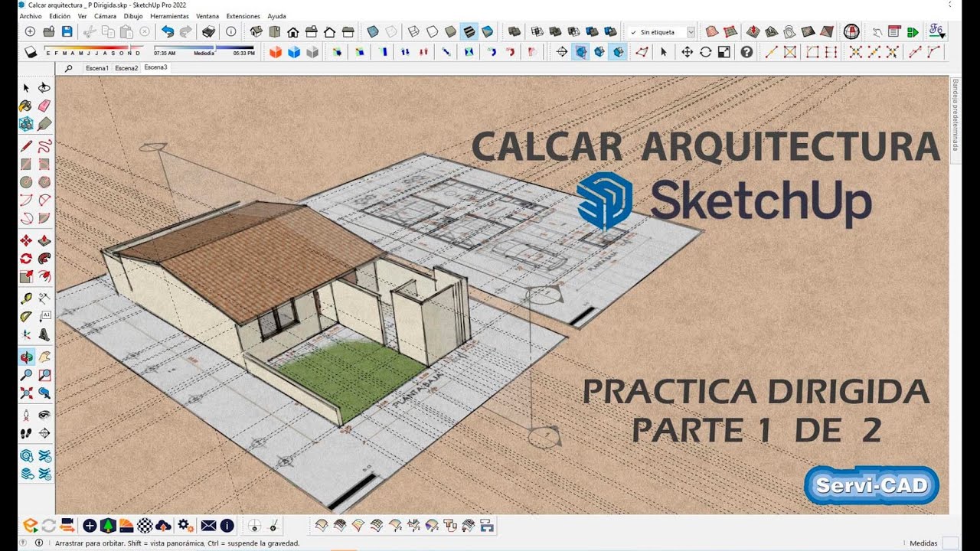Click the Print icon
The height and width of the screenshot is (551, 980).
click(208, 31)
